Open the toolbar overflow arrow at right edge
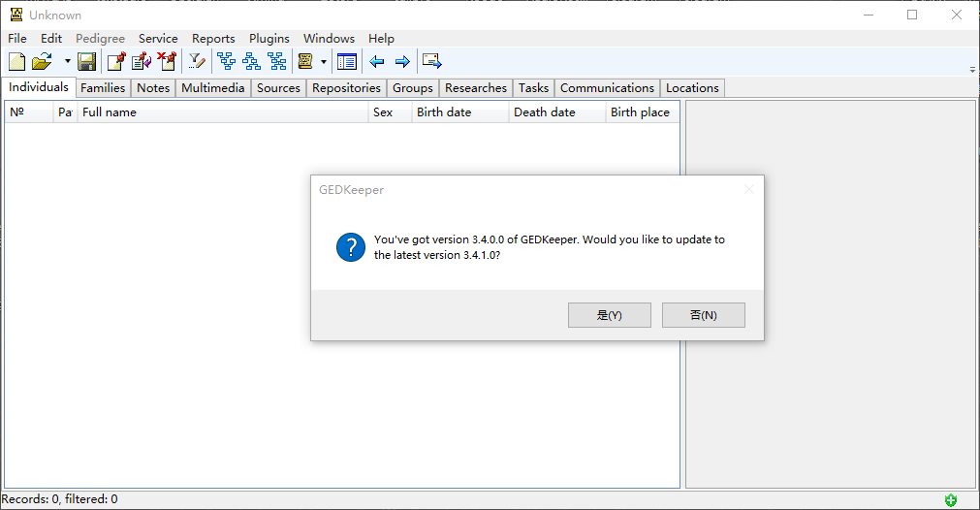Viewport: 980px width, 510px height. point(972,70)
